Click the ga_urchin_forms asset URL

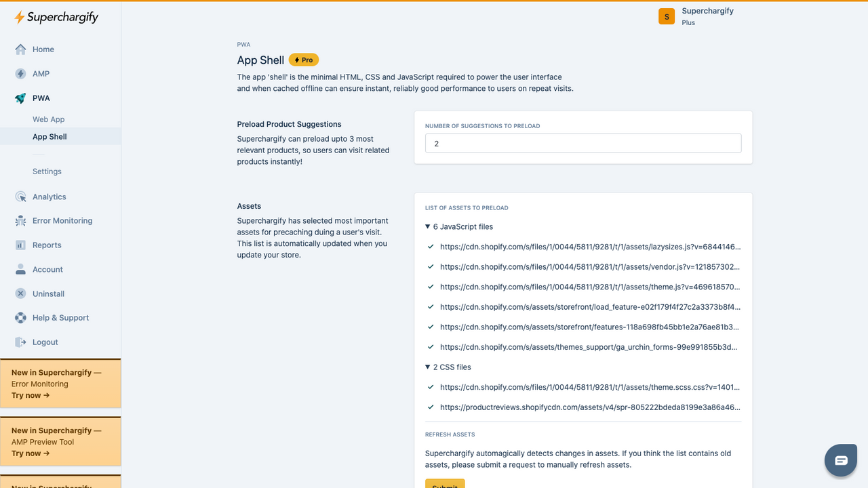(x=589, y=347)
